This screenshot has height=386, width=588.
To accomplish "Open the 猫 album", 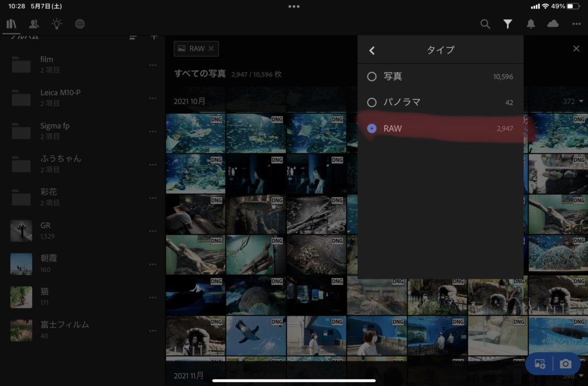I will (x=83, y=297).
